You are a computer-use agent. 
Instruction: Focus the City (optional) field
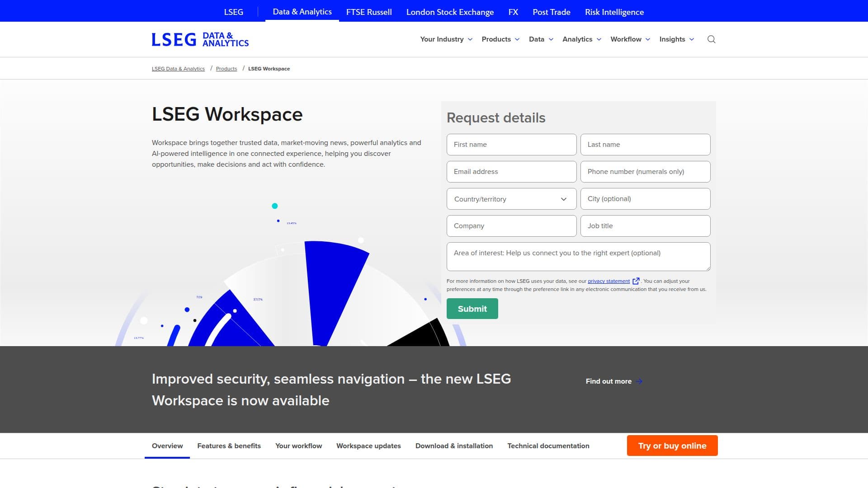click(645, 199)
